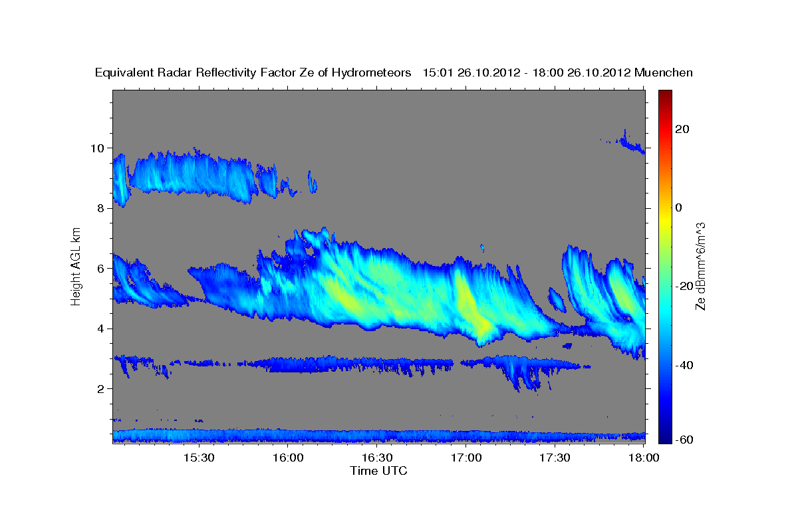Click the plot title 'Equivalent Radar Reflectivity Factor Ze of Hydrometeors'
The height and width of the screenshot is (532, 798).
tap(253, 72)
